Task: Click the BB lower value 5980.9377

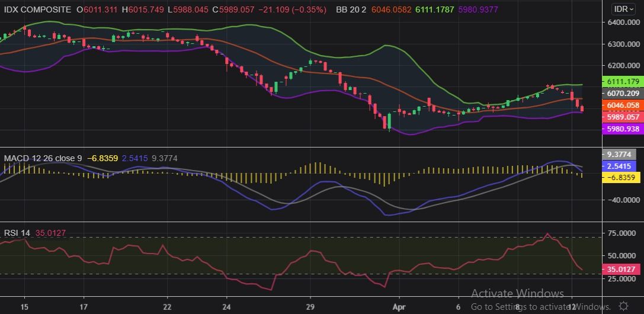Action: [x=479, y=9]
